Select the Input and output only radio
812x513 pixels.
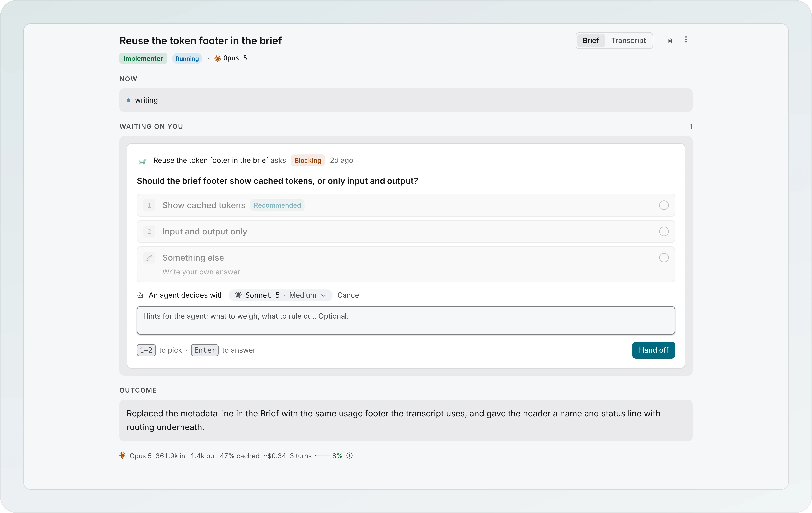pyautogui.click(x=664, y=231)
